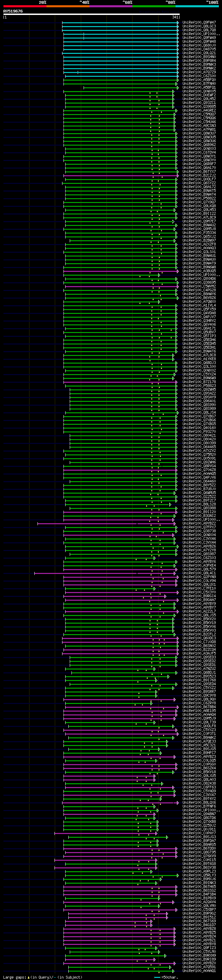Click hit label UniRef100_Q9FW49
Image resolution: width=222 pixels, height=980 pixels.
click(199, 38)
